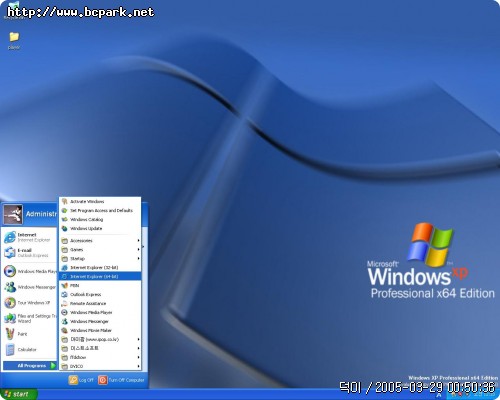
Task: Click the Log Off button
Action: 81,380
